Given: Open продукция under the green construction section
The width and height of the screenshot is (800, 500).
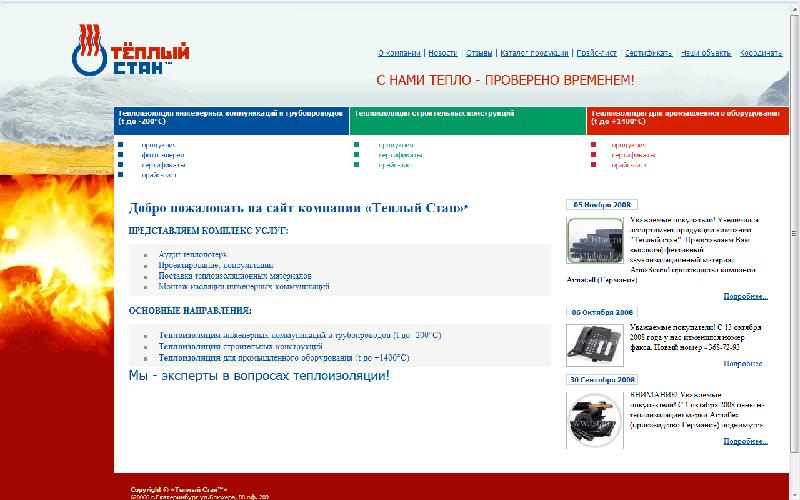Looking at the screenshot, I should (x=396, y=145).
